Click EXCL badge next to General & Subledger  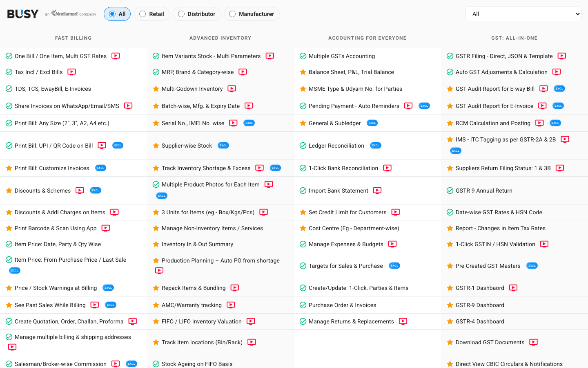(372, 123)
